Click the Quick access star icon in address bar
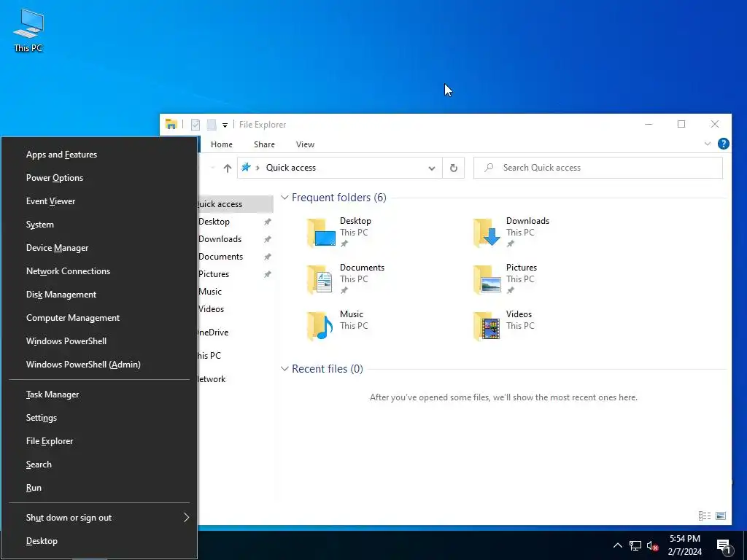The height and width of the screenshot is (560, 747). click(246, 167)
